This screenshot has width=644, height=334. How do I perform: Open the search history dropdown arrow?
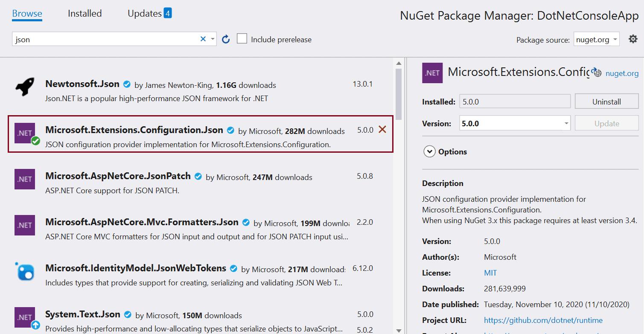coord(213,39)
